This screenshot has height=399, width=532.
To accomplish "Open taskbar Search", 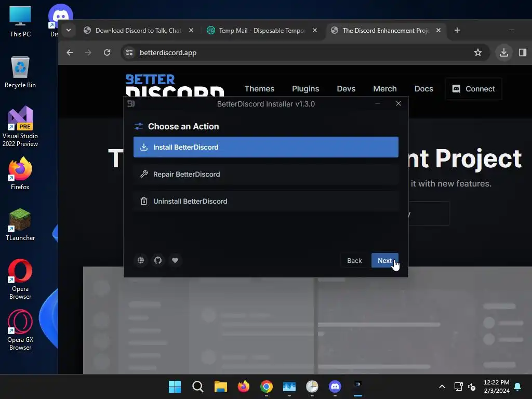I will pos(197,387).
